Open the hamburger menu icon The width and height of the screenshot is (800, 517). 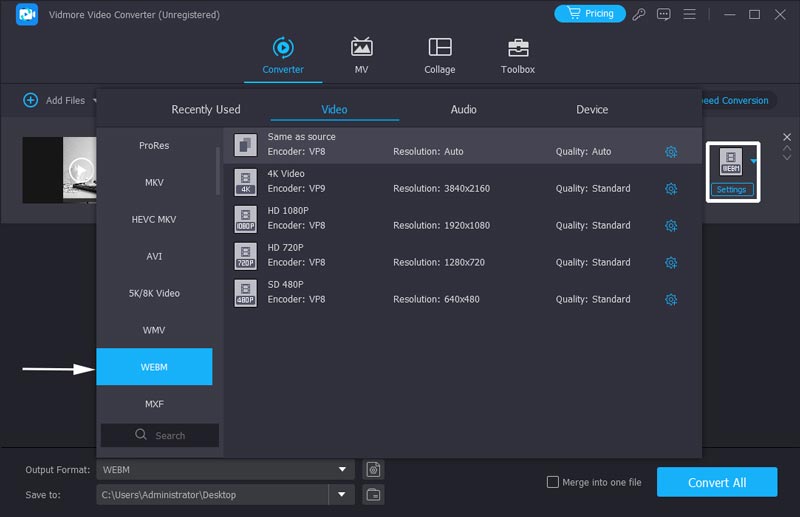click(x=688, y=14)
